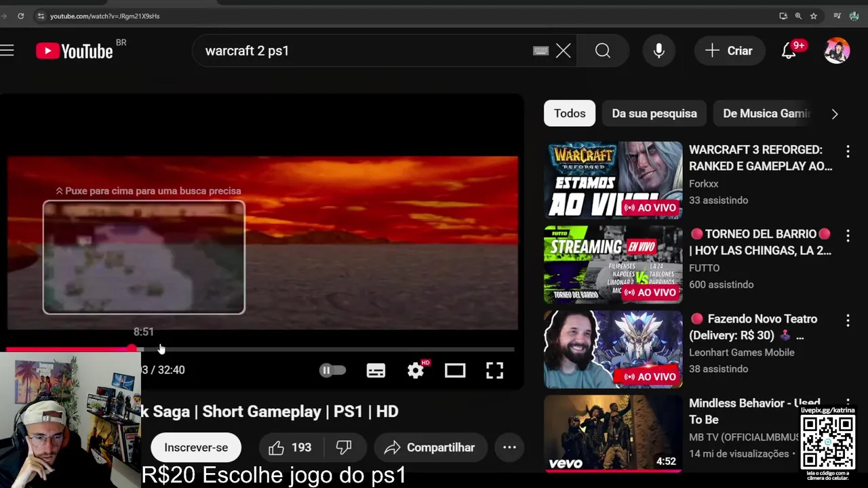
Task: Click '33 assistindo' viewer count
Action: [x=719, y=200]
